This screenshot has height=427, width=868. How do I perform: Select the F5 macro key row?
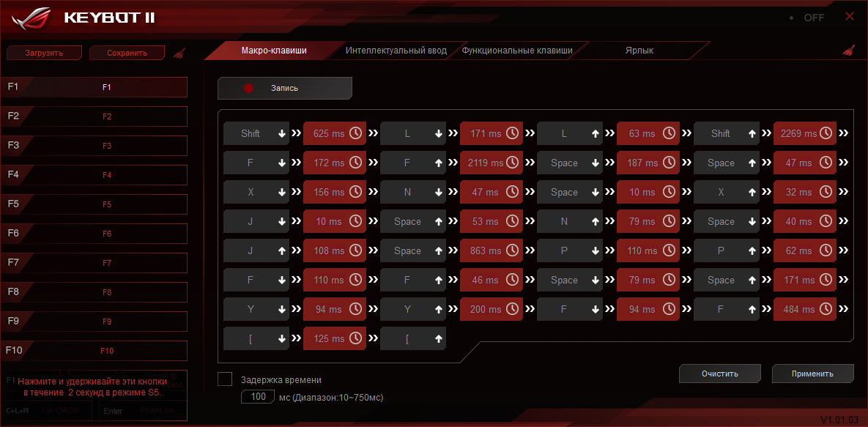(x=94, y=204)
